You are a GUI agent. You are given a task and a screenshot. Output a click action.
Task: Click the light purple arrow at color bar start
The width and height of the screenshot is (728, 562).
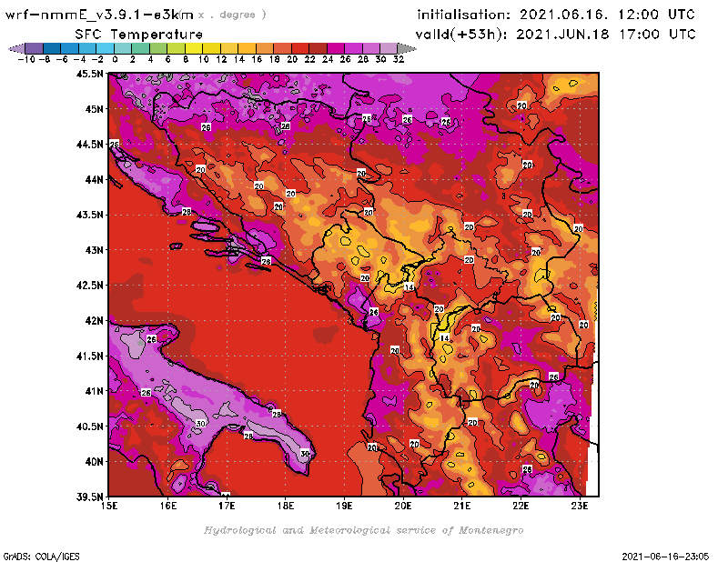(16, 48)
